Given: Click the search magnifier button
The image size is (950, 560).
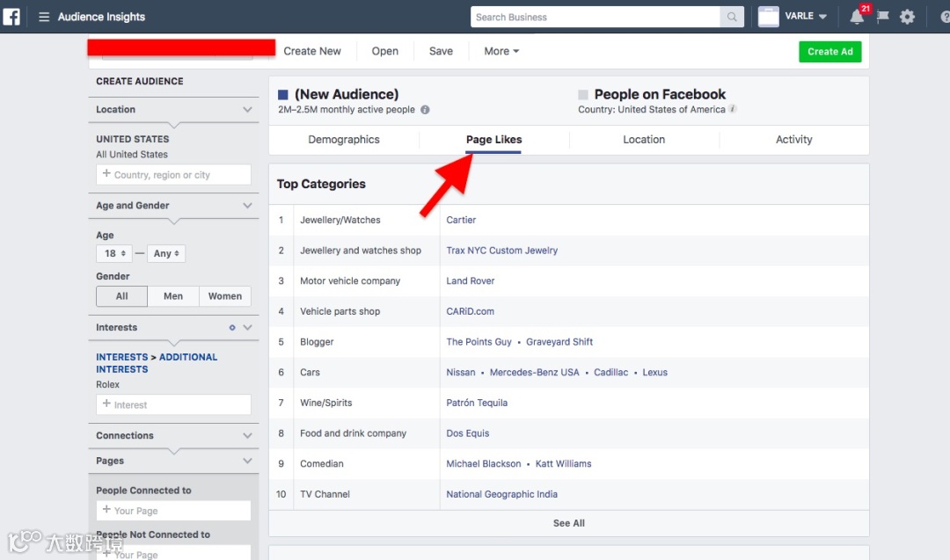Looking at the screenshot, I should click(x=732, y=17).
